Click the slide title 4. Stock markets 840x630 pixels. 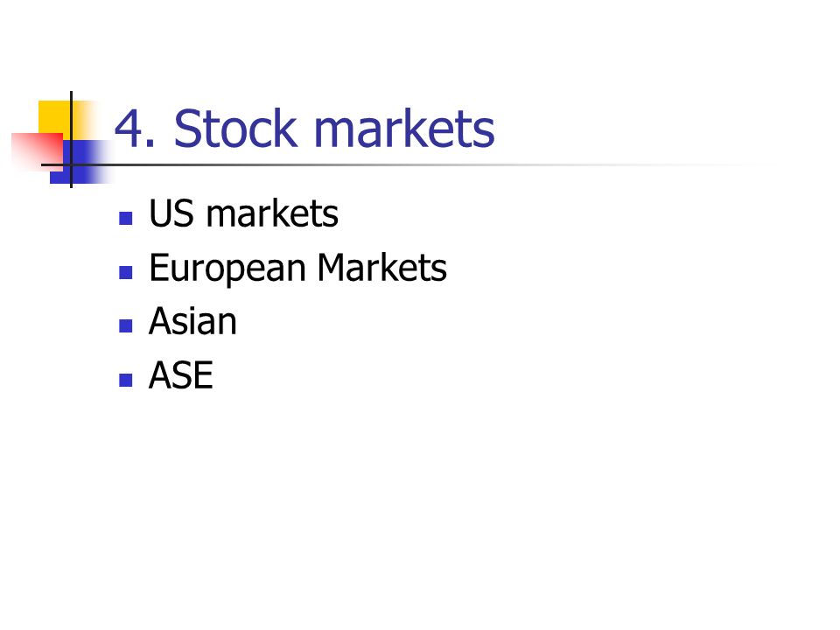coord(304,129)
